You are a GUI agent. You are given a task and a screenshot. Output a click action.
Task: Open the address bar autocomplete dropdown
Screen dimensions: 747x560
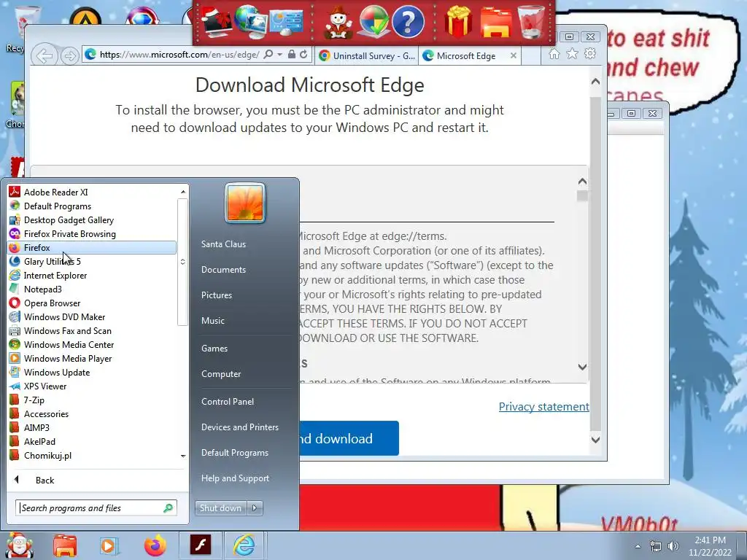click(x=279, y=55)
